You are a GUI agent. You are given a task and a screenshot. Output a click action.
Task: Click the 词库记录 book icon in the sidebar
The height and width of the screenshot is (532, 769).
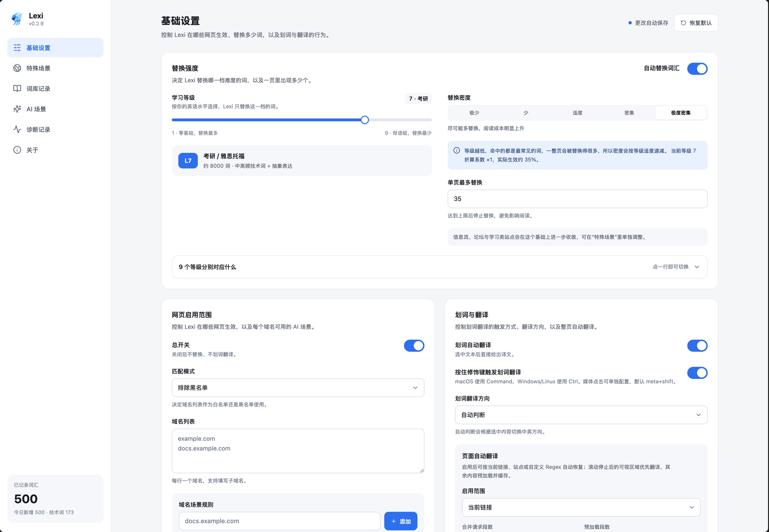pos(17,89)
